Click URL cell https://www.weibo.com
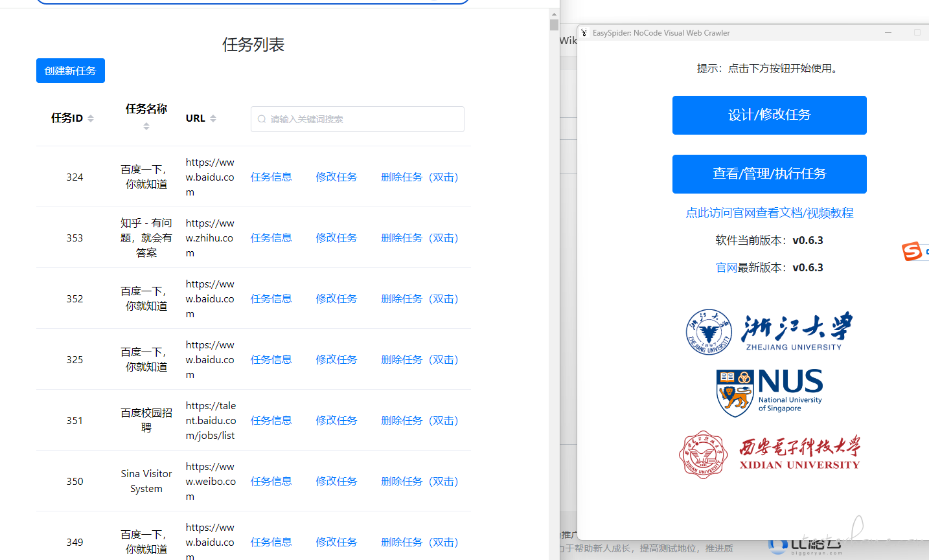The image size is (929, 560). click(211, 481)
